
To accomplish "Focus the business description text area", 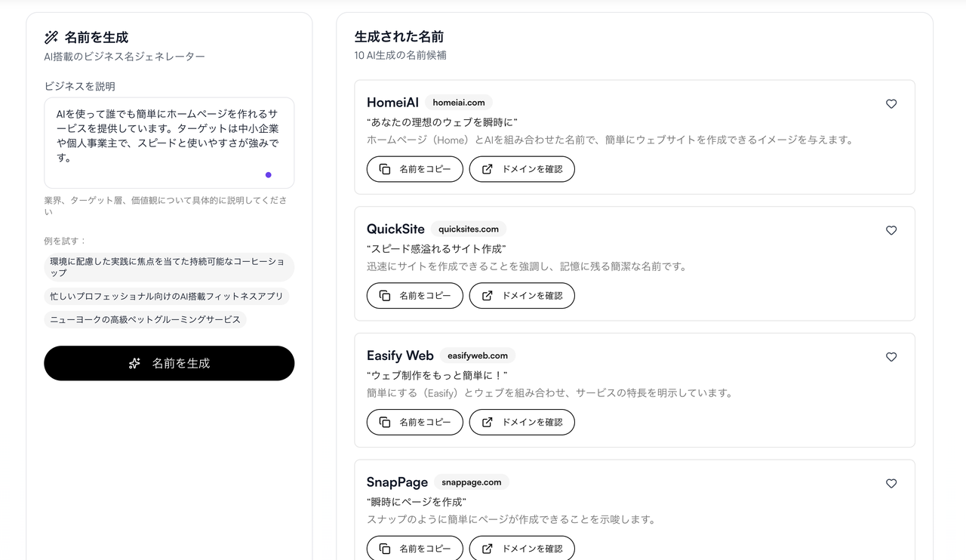I will [169, 143].
